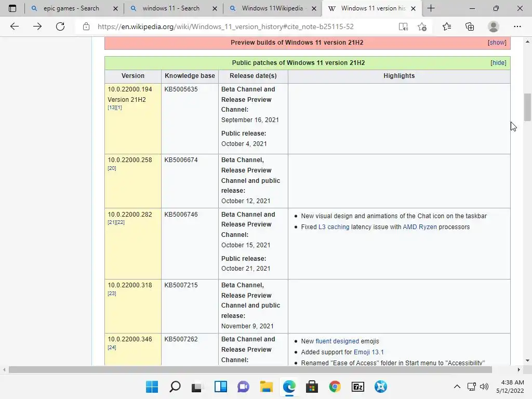View site information lock icon

pyautogui.click(x=86, y=26)
